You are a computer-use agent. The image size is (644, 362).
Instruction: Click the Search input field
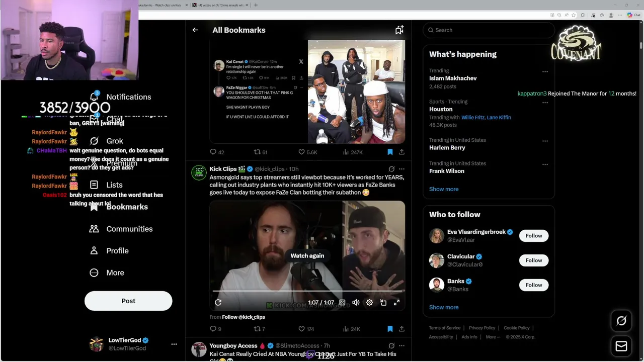pyautogui.click(x=489, y=30)
